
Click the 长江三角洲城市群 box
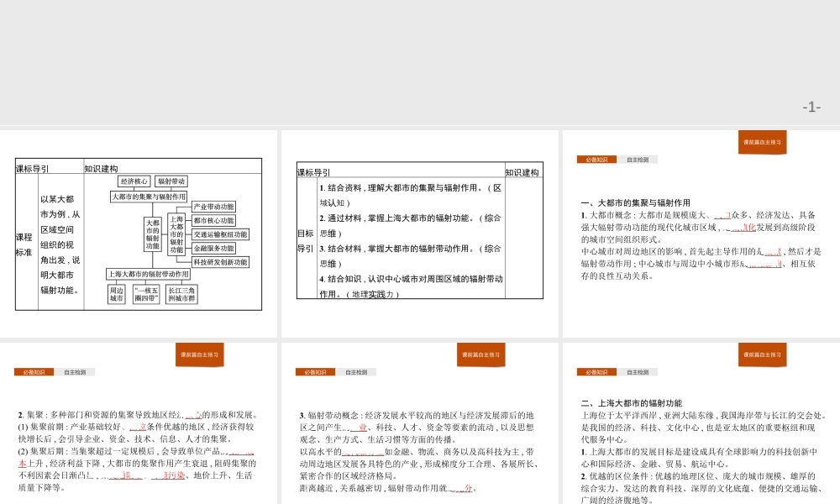182,292
